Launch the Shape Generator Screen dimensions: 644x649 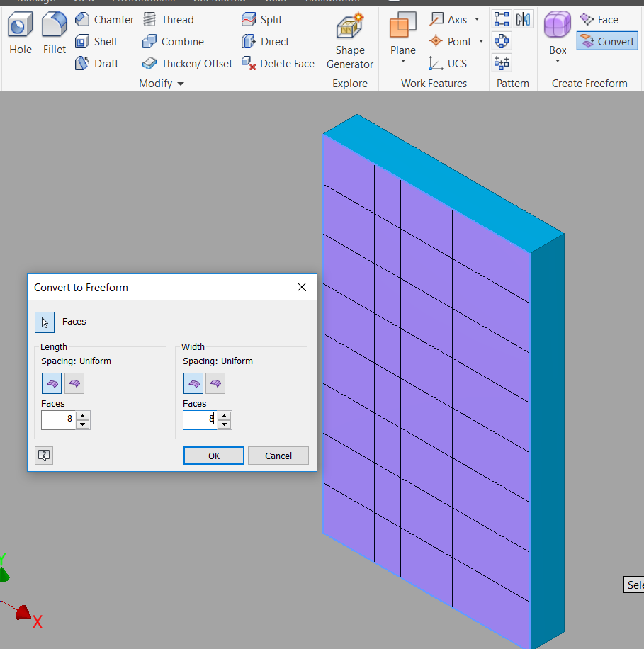tap(349, 40)
